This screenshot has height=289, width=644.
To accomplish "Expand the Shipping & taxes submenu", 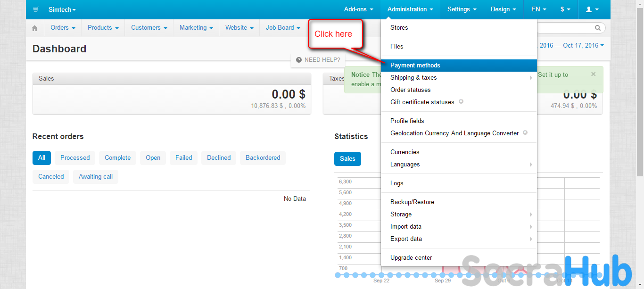I will pyautogui.click(x=531, y=78).
